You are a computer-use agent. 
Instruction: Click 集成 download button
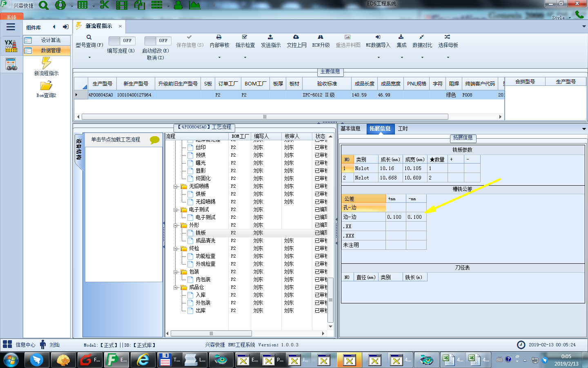(401, 41)
